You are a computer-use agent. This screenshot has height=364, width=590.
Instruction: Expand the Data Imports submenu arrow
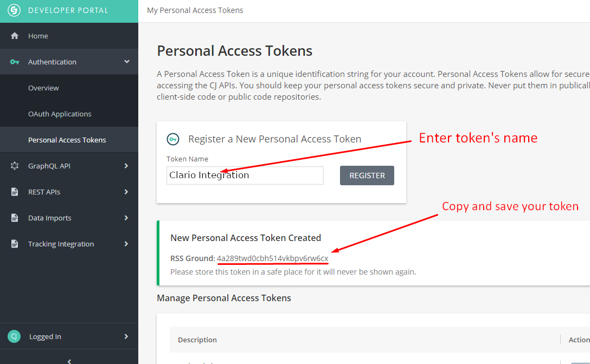[x=126, y=218]
